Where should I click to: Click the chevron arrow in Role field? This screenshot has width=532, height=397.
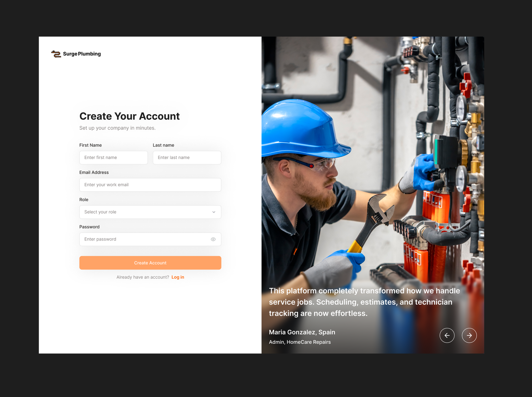click(x=214, y=212)
